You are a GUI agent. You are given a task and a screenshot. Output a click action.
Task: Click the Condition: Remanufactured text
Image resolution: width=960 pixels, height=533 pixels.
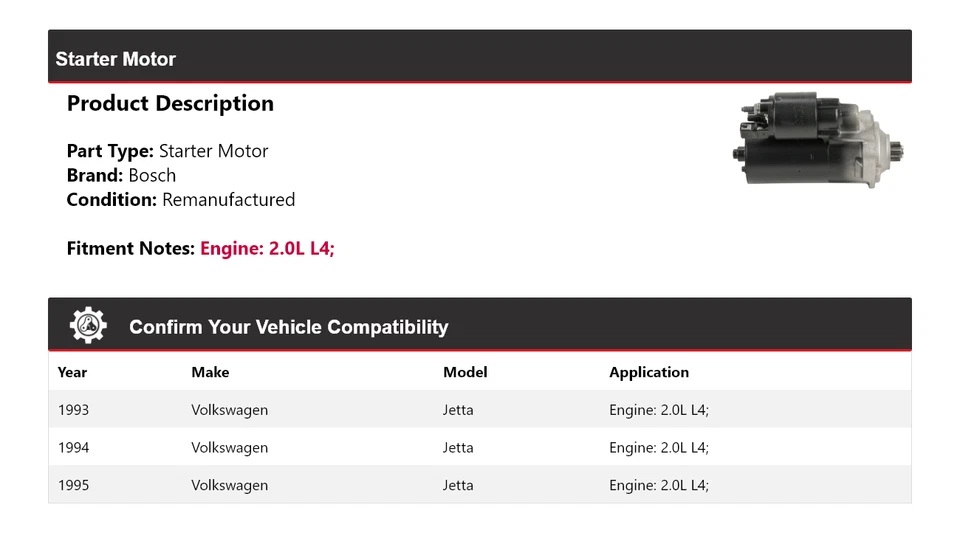pos(181,200)
